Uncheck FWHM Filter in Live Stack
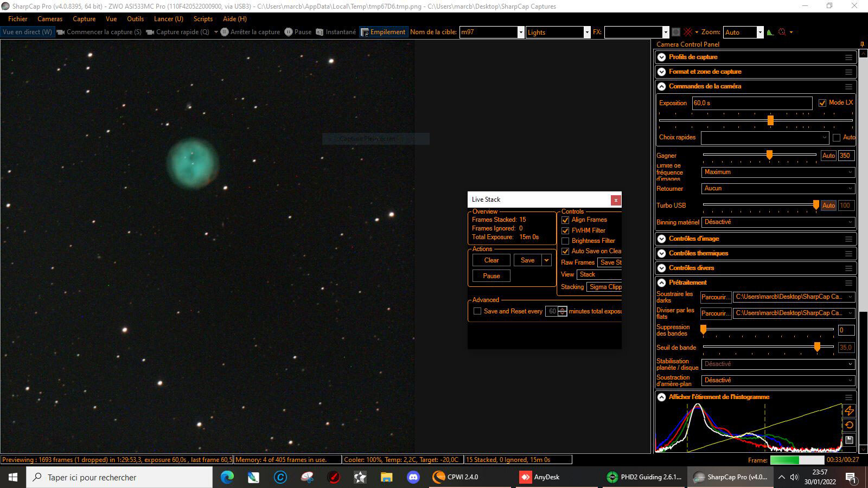868x488 pixels. [x=565, y=230]
